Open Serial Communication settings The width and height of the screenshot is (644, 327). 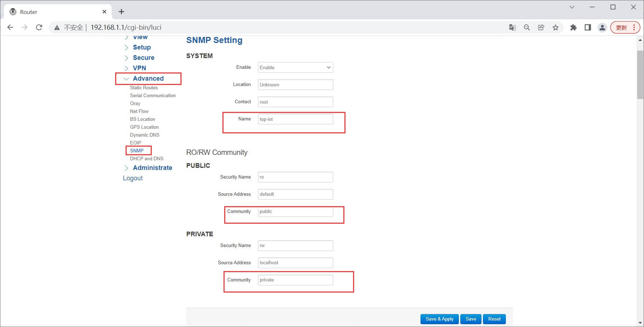point(153,96)
